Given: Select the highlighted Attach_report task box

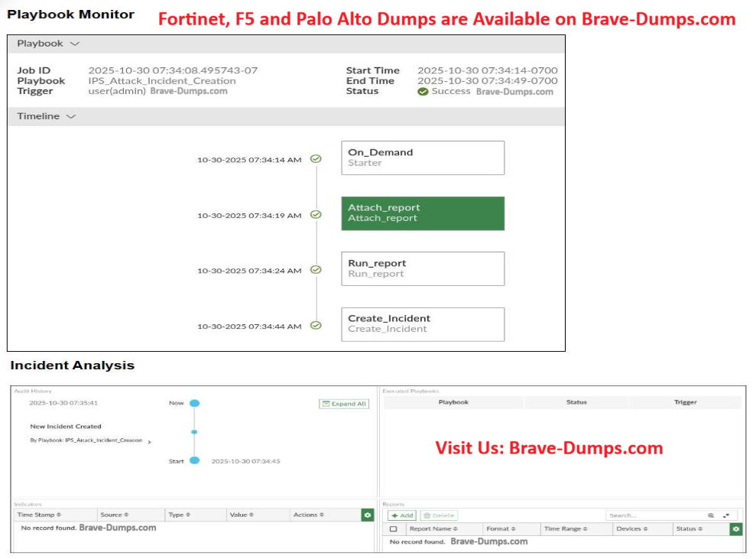Looking at the screenshot, I should [423, 213].
